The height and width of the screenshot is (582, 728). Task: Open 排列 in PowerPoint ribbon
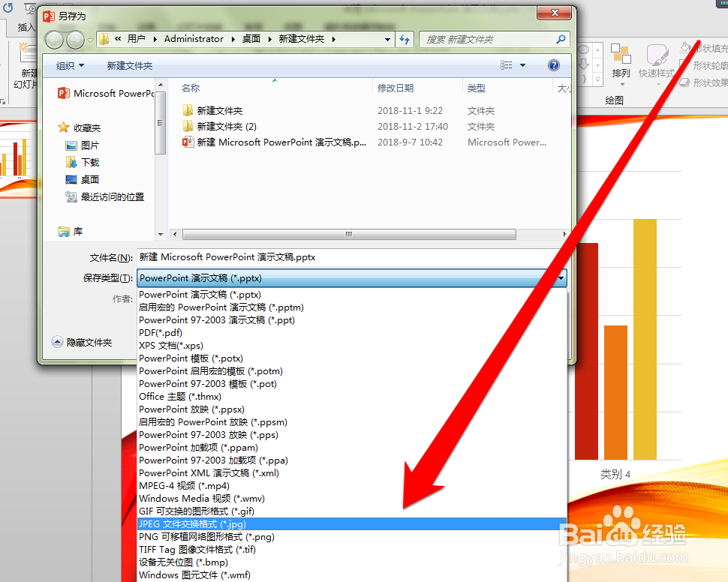click(621, 65)
